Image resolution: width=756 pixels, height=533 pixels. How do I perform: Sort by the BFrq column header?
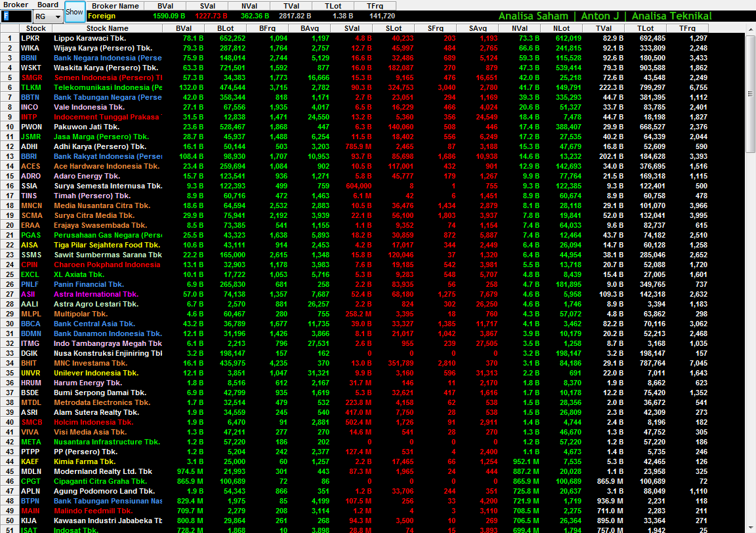coord(267,28)
